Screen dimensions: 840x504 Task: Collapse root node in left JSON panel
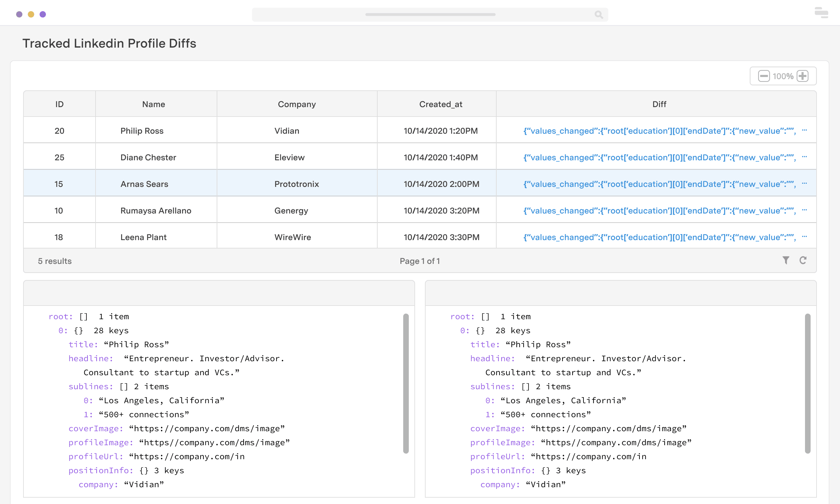(61, 316)
